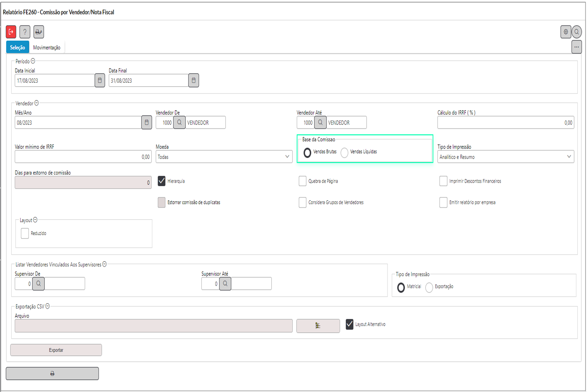
Task: Click the red exit icon in toolbar
Action: coord(11,32)
